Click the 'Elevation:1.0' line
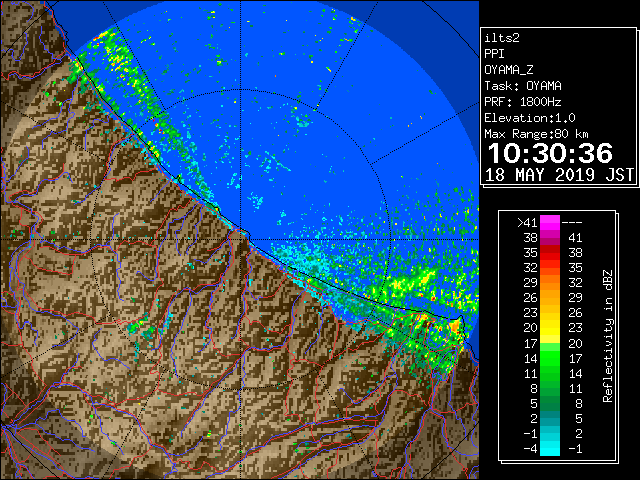The image size is (640, 480). point(530,118)
